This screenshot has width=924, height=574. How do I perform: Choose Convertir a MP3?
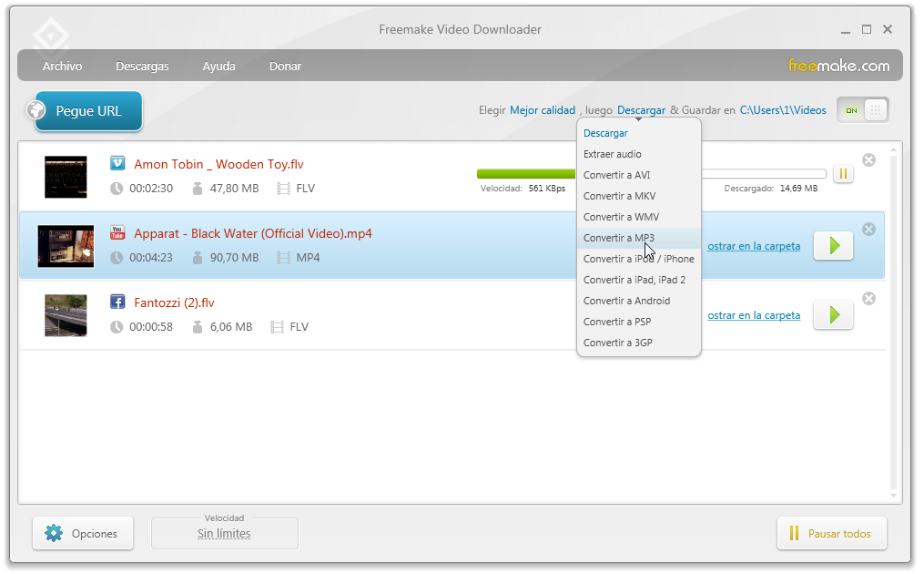(x=639, y=238)
